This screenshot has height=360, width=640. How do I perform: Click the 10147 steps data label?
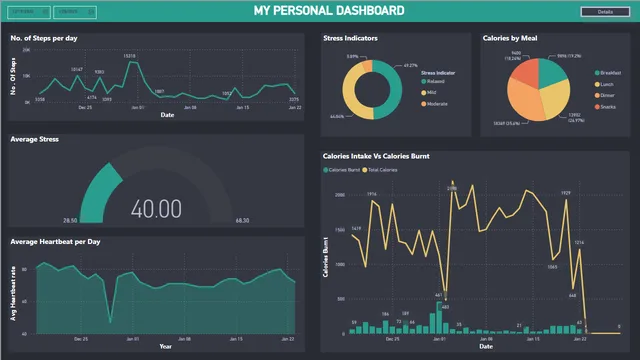coord(77,69)
